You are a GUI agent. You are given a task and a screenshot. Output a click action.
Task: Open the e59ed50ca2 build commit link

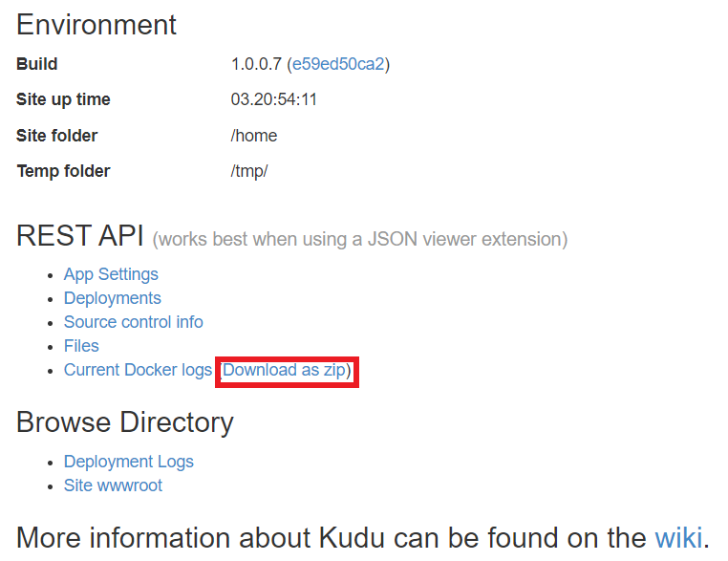coord(338,64)
